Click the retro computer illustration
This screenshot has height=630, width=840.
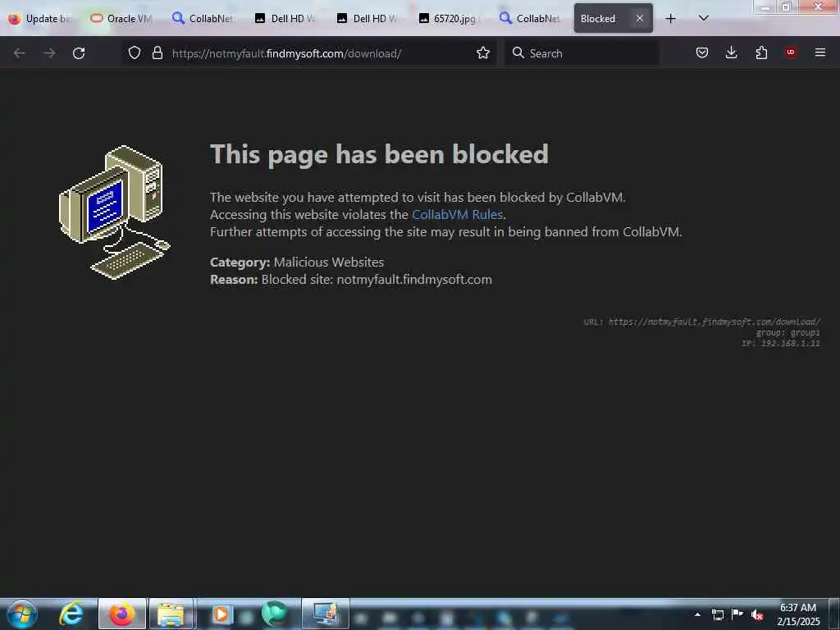pyautogui.click(x=114, y=212)
